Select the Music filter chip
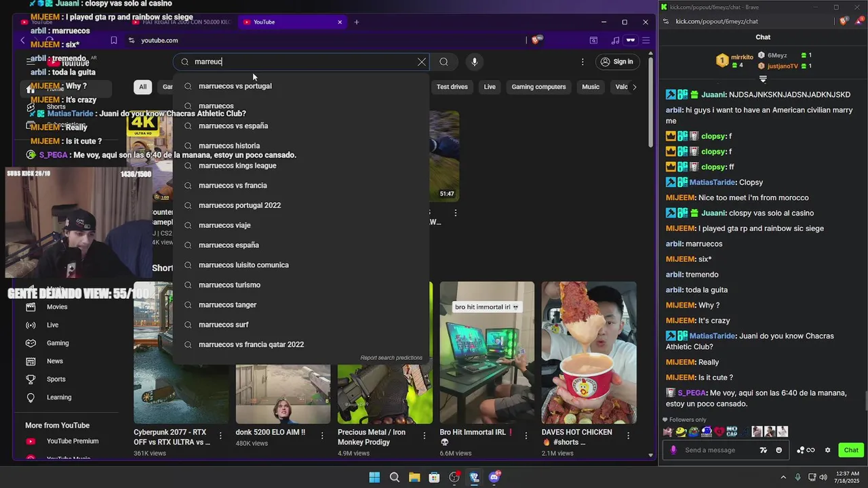 591,87
